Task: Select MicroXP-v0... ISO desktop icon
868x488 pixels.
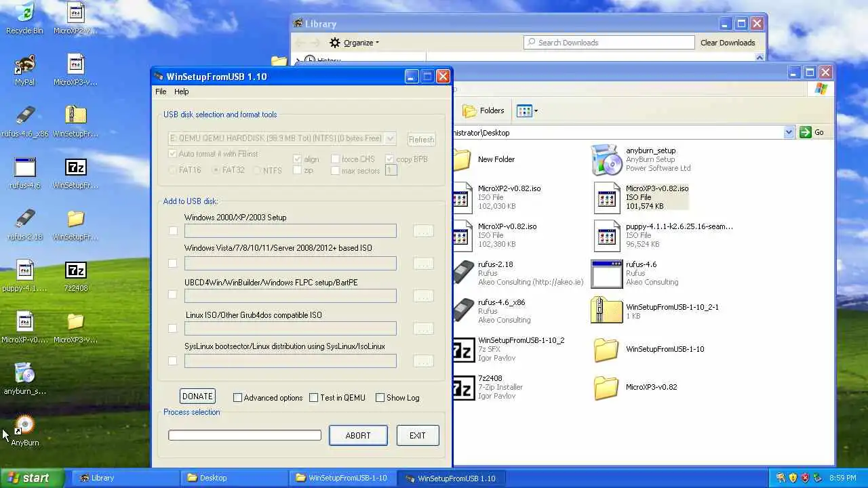Action: [x=24, y=323]
